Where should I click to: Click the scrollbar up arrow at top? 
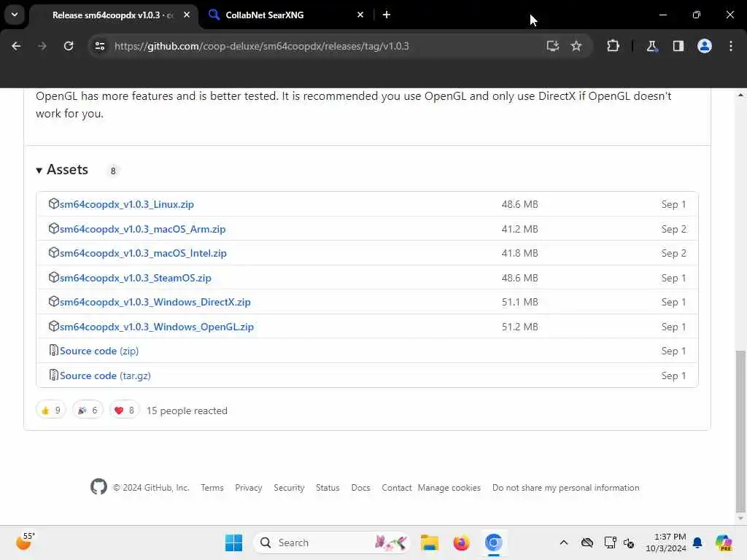point(740,96)
